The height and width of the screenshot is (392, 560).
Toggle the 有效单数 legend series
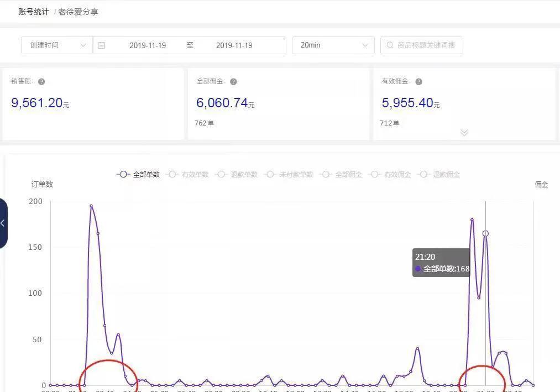point(171,174)
